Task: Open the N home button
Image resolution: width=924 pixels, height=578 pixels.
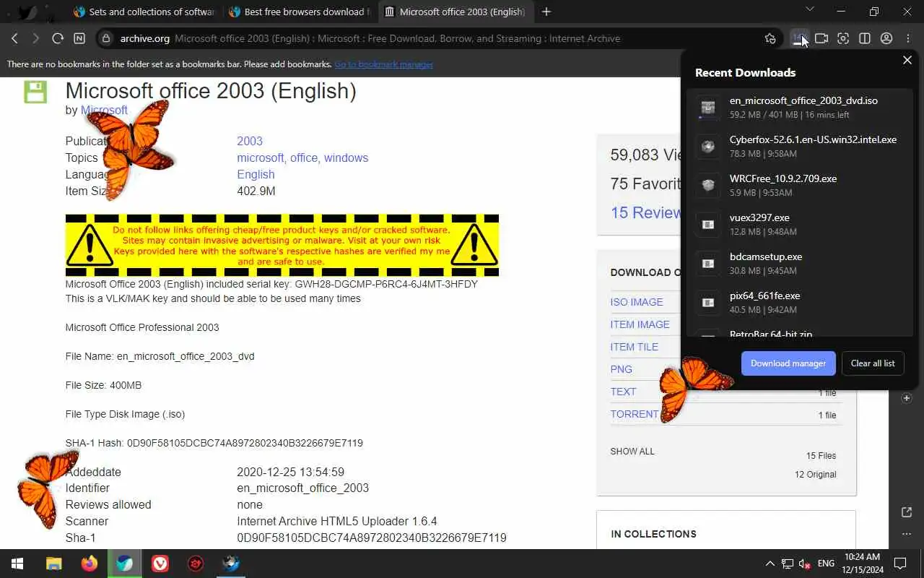Action: click(x=79, y=38)
